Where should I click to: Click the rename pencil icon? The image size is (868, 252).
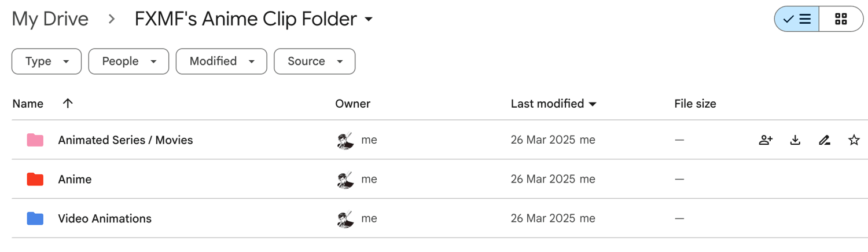click(825, 140)
